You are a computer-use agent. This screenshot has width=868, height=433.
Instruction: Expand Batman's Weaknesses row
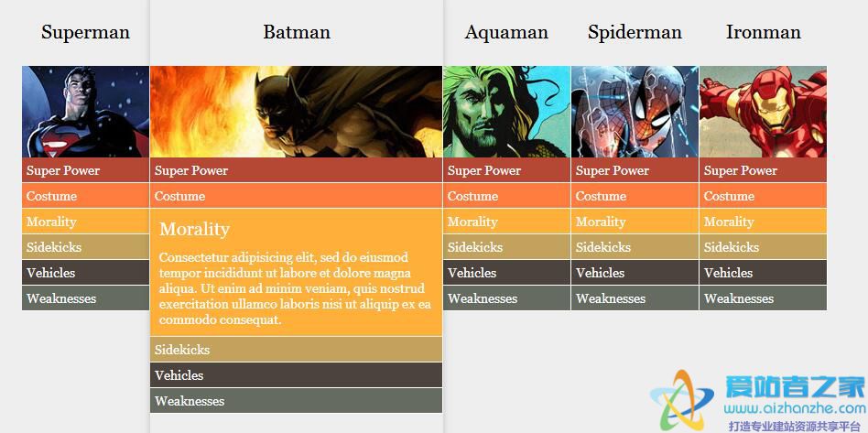point(296,401)
